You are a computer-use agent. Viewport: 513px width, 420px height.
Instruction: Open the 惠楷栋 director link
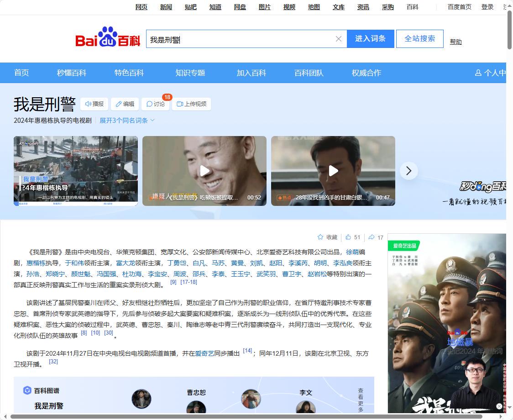click(36, 263)
